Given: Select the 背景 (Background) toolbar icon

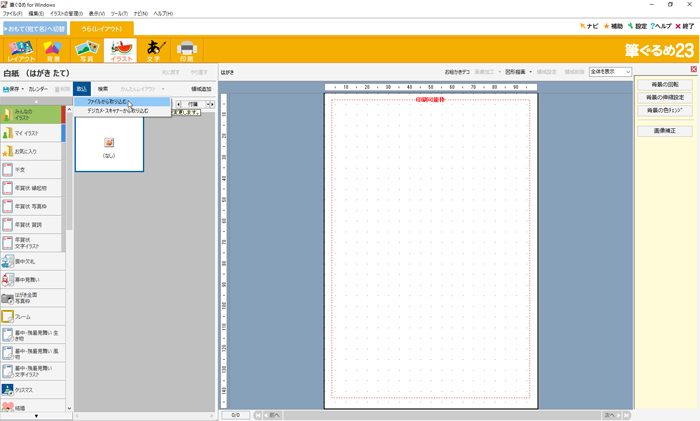Looking at the screenshot, I should tap(52, 50).
